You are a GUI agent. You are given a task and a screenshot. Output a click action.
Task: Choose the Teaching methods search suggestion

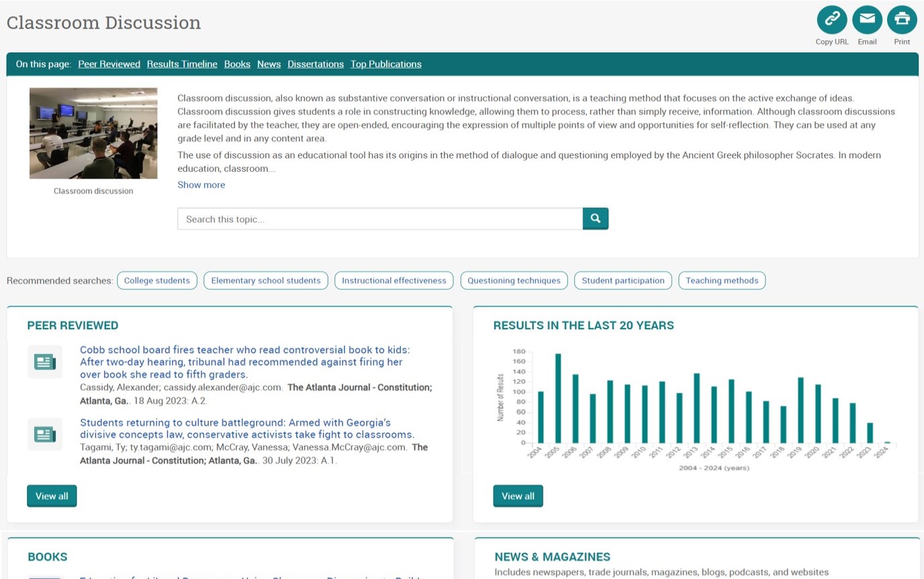click(722, 281)
